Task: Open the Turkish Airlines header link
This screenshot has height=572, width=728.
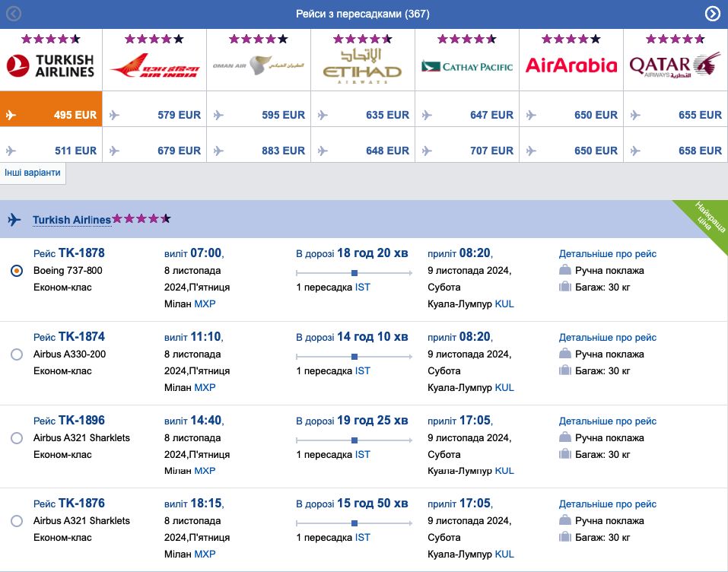Action: (x=72, y=220)
